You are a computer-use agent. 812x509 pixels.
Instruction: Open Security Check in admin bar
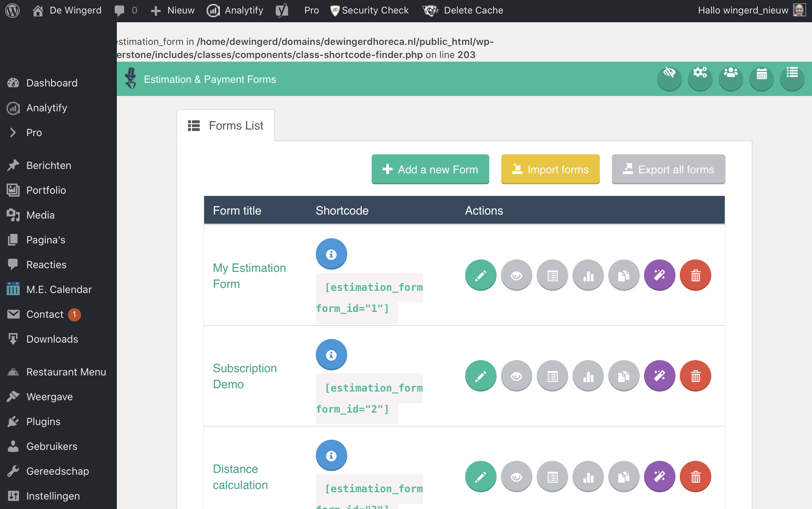pyautogui.click(x=369, y=11)
